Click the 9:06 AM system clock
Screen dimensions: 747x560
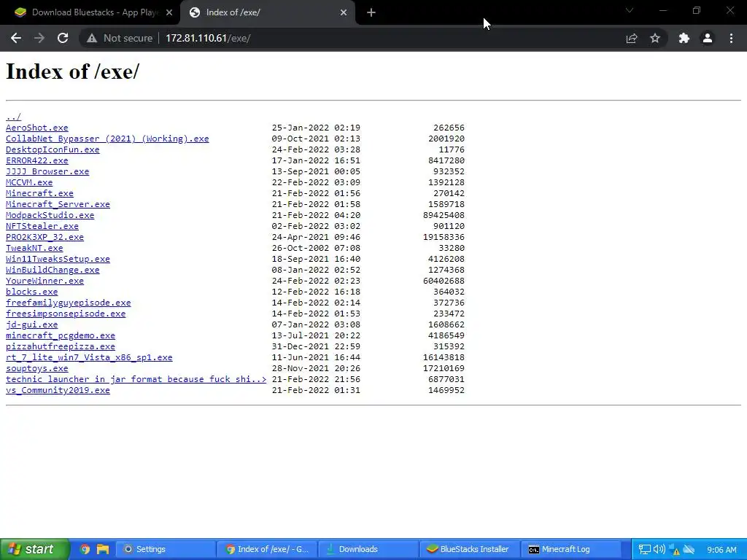point(721,550)
